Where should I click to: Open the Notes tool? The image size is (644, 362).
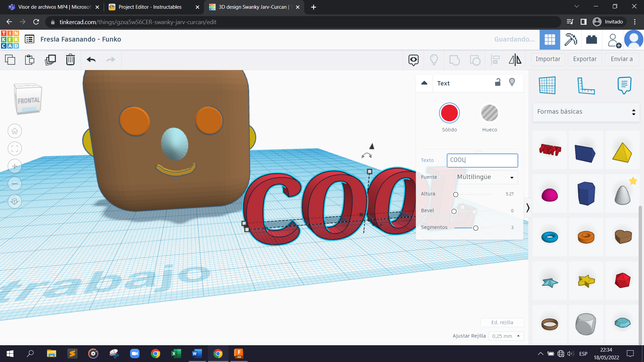(x=624, y=85)
